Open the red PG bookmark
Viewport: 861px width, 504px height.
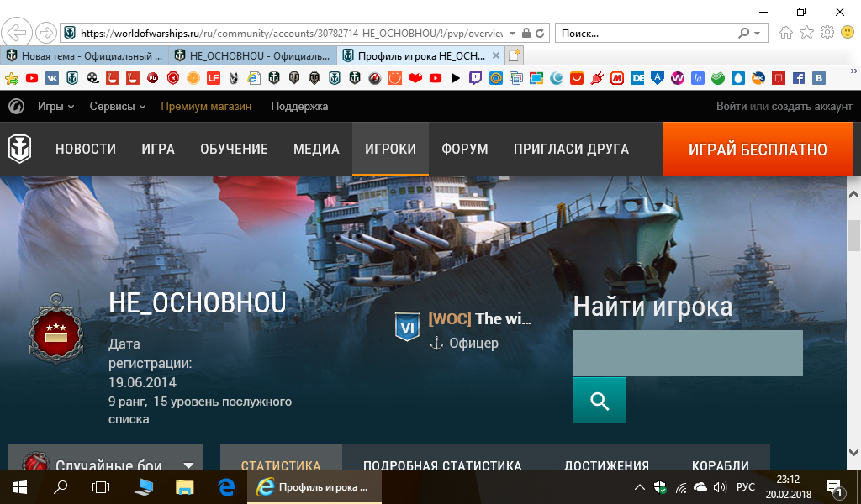(x=153, y=78)
